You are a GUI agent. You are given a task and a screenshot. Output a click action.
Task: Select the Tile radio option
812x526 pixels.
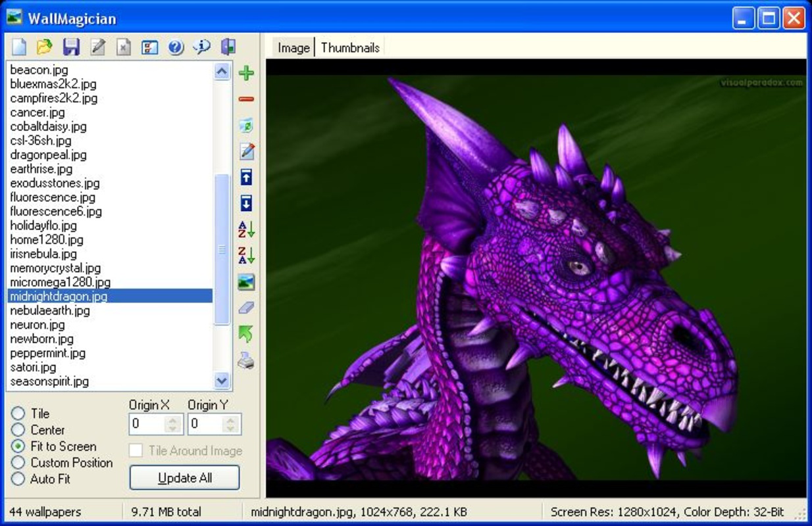(x=30, y=414)
